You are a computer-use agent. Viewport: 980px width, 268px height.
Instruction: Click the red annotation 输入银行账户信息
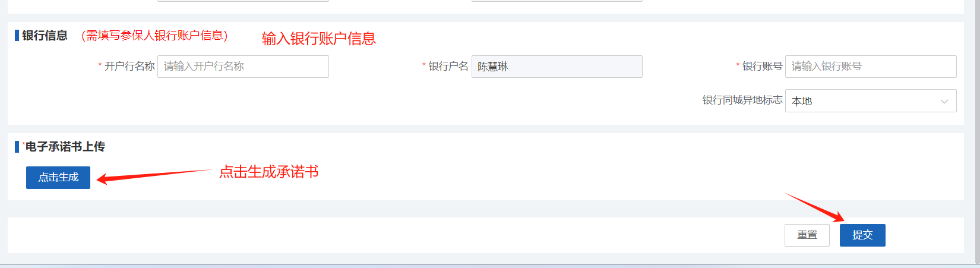click(x=319, y=39)
